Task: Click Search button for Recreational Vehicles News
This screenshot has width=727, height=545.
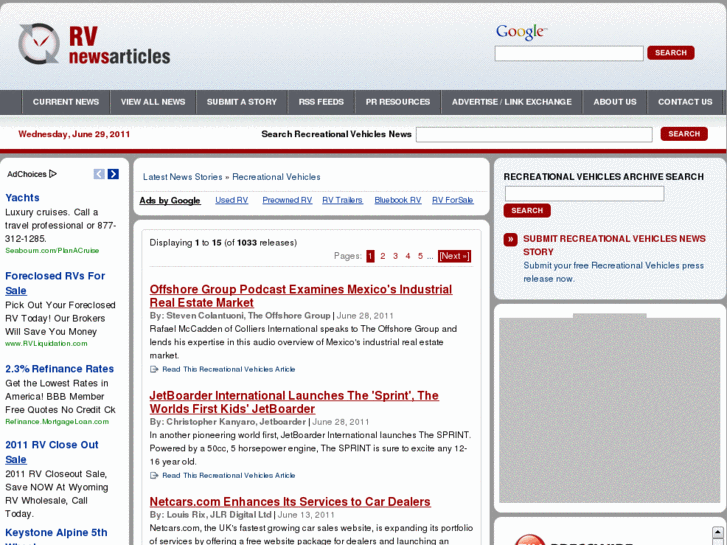Action: pos(684,134)
